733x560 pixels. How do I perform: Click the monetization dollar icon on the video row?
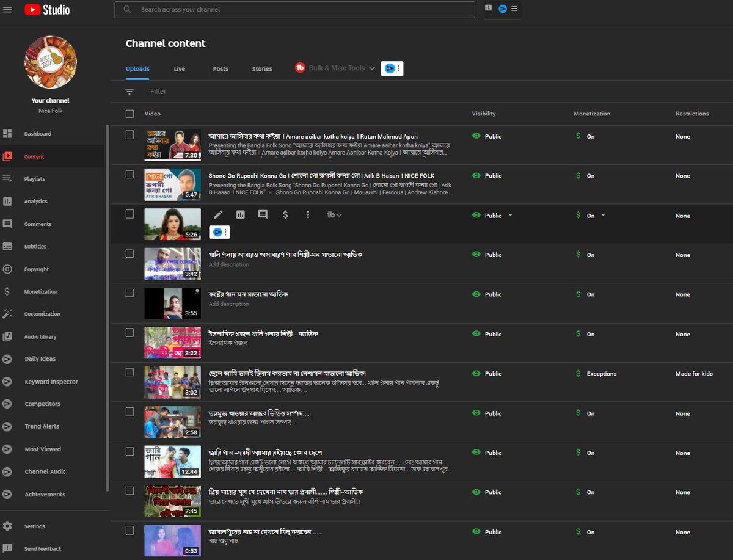pyautogui.click(x=285, y=214)
